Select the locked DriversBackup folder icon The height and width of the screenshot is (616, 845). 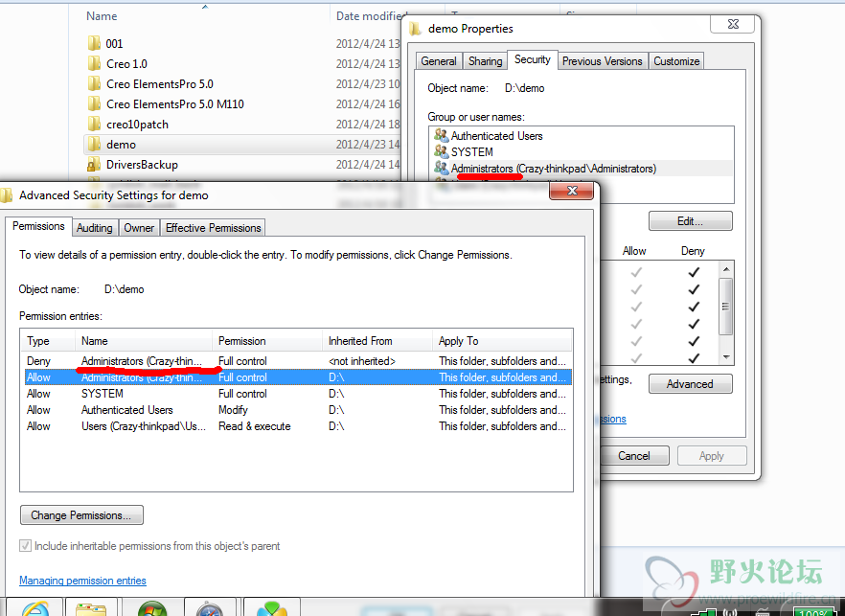(94, 165)
